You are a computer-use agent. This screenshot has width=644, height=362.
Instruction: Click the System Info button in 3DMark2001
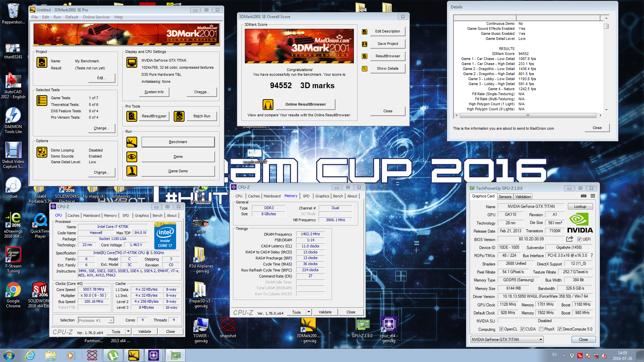(154, 92)
